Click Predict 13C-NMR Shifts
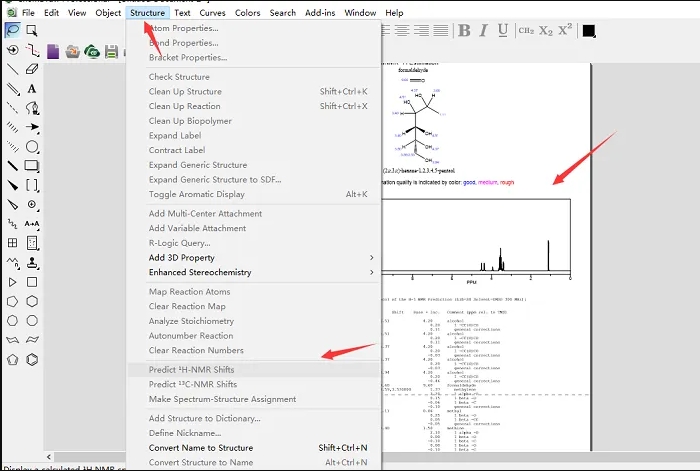This screenshot has width=700, height=471. point(193,384)
